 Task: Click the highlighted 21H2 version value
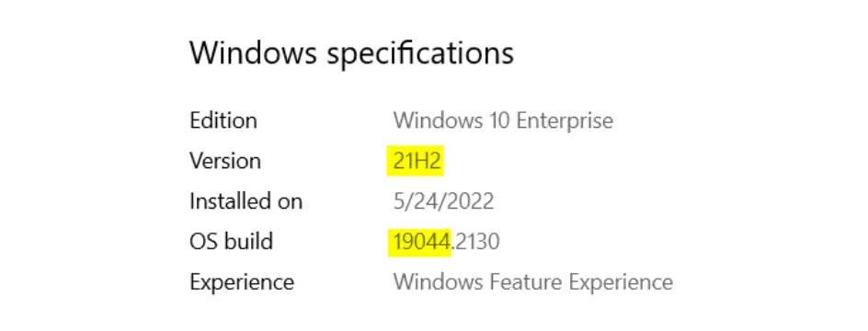[x=417, y=161]
